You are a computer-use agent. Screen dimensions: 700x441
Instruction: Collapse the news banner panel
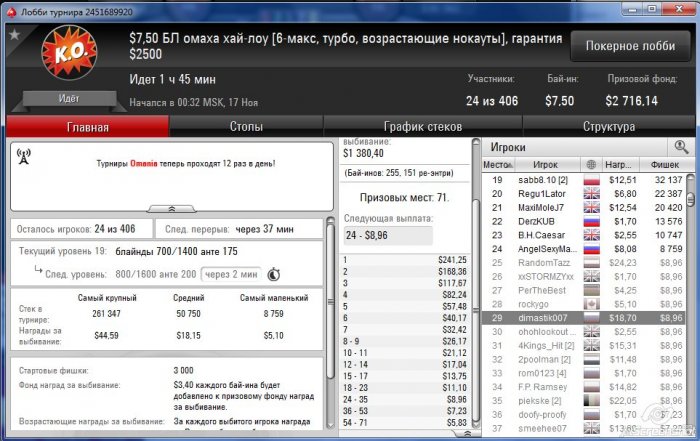[x=171, y=208]
